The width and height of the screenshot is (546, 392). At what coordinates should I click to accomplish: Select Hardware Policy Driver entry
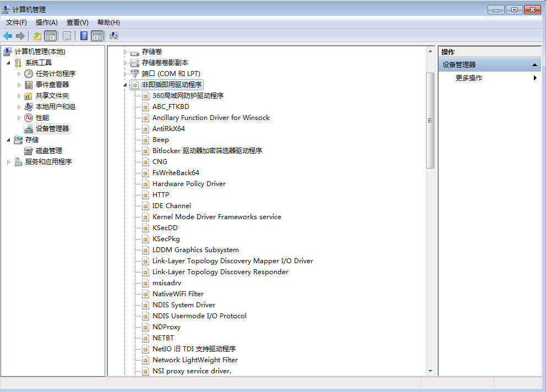(x=189, y=184)
